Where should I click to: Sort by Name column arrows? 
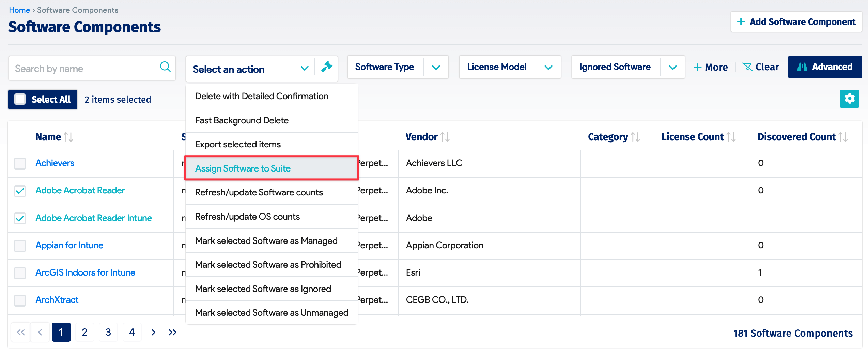[x=68, y=137]
